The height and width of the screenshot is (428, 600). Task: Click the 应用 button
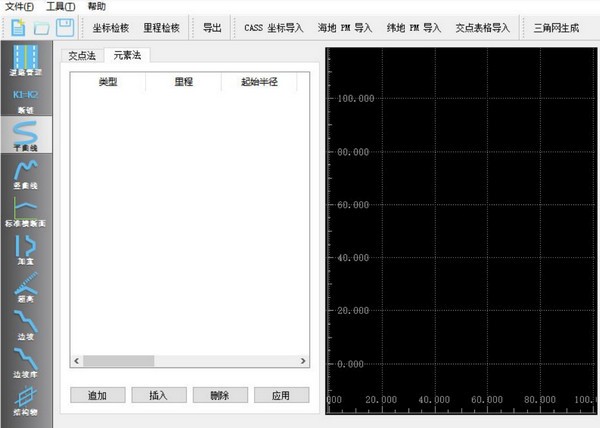pos(281,395)
